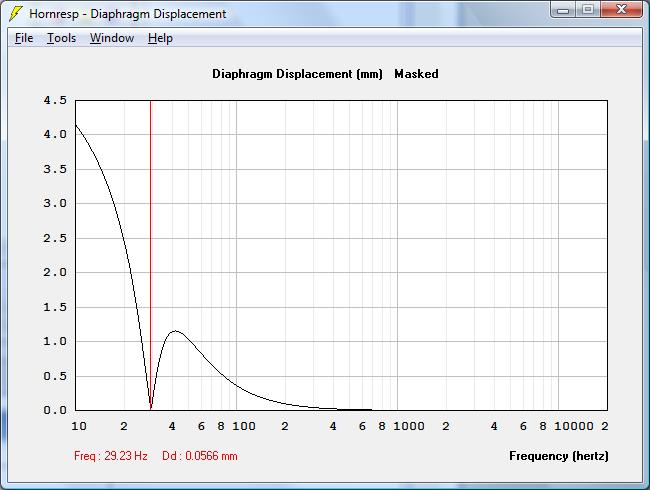650x490 pixels.
Task: Click the 'Freq : 29.23 Hz' readout
Action: 111,456
